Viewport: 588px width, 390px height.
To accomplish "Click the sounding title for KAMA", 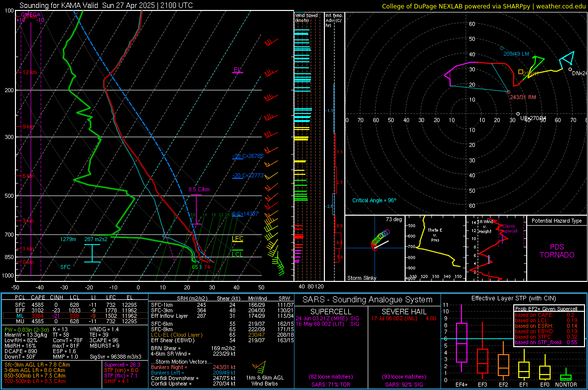I will pos(106,5).
